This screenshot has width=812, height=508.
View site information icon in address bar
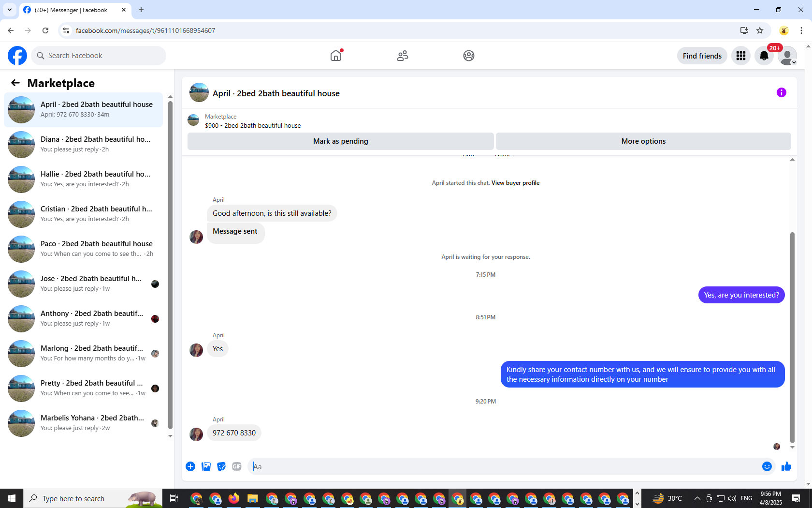click(x=66, y=30)
